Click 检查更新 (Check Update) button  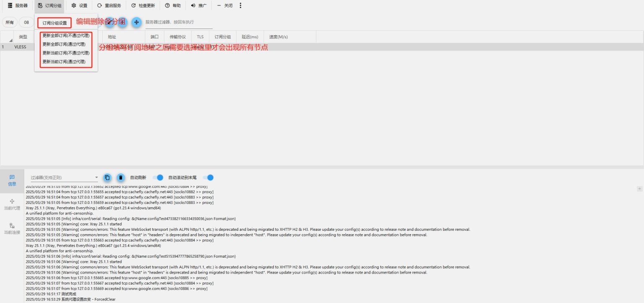point(143,5)
